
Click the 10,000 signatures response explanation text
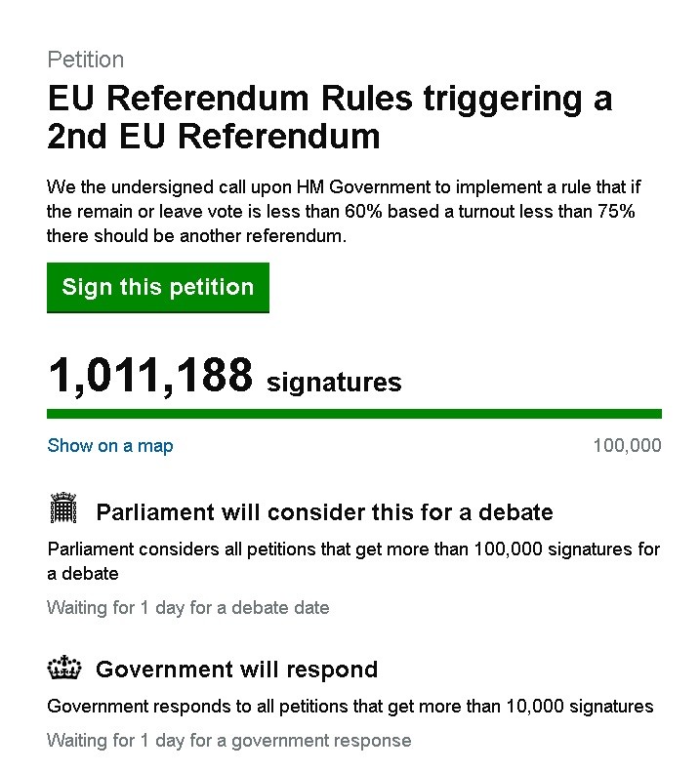(x=350, y=707)
